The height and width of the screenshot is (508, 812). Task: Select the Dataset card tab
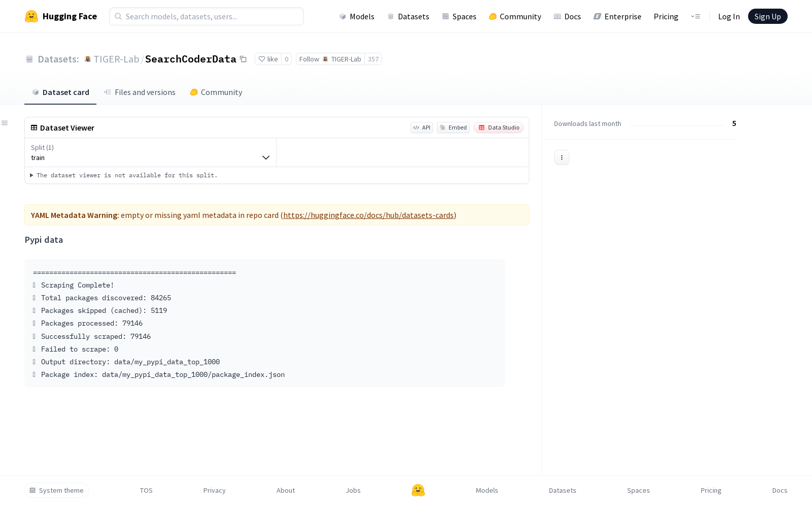(60, 92)
